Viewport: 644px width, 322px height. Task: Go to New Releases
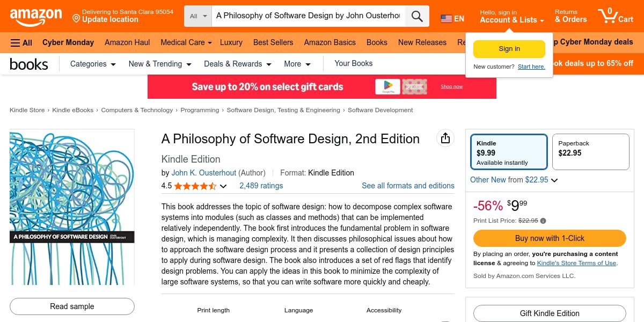click(x=422, y=42)
